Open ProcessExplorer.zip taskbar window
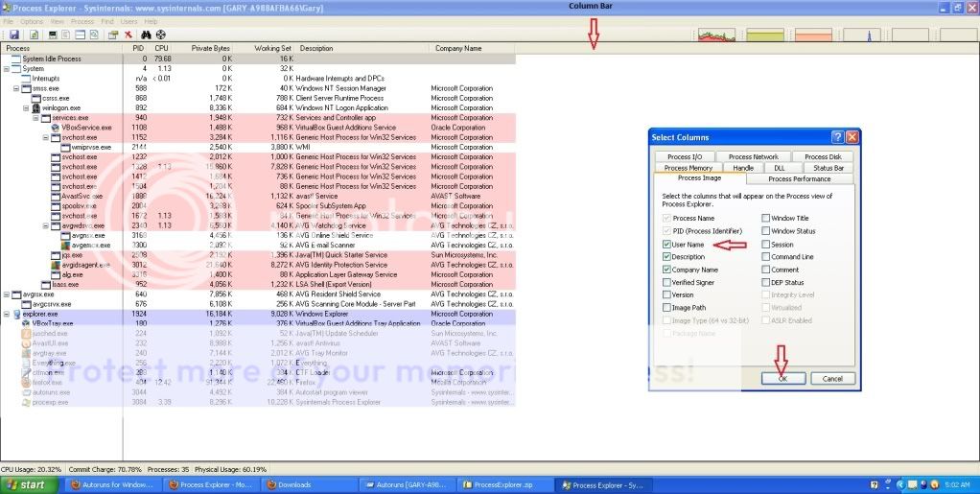This screenshot has height=494, width=980. click(505, 484)
